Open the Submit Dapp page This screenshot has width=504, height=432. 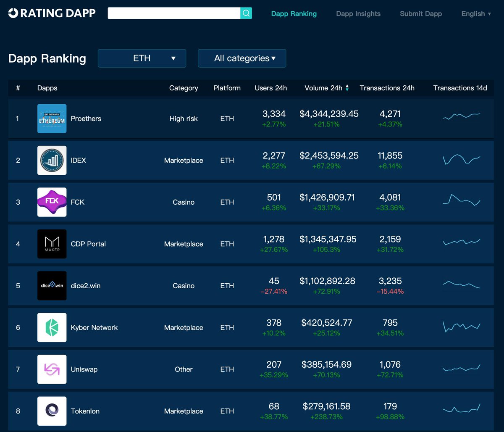pos(421,13)
